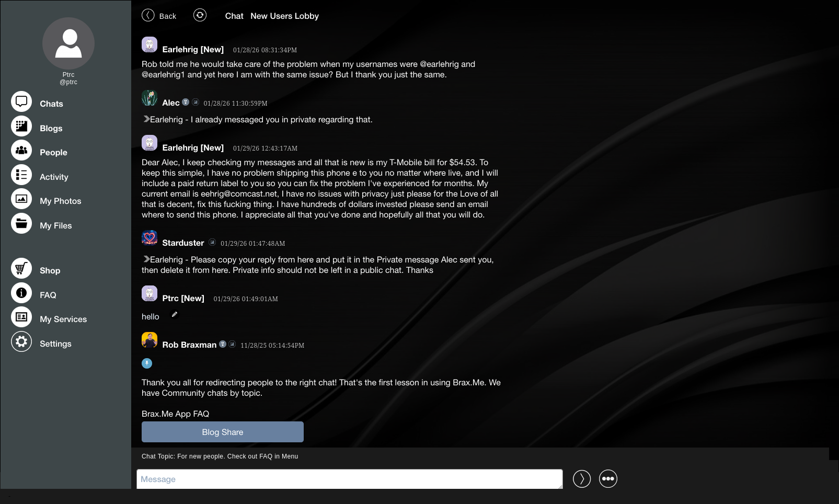Click the large profile avatar of Ptrc
The height and width of the screenshot is (504, 839).
[68, 43]
